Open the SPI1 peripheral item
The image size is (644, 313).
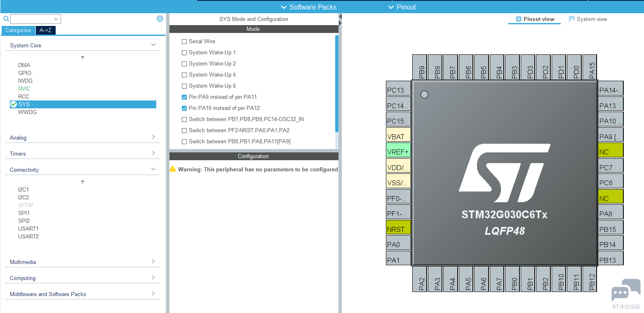[x=24, y=213]
